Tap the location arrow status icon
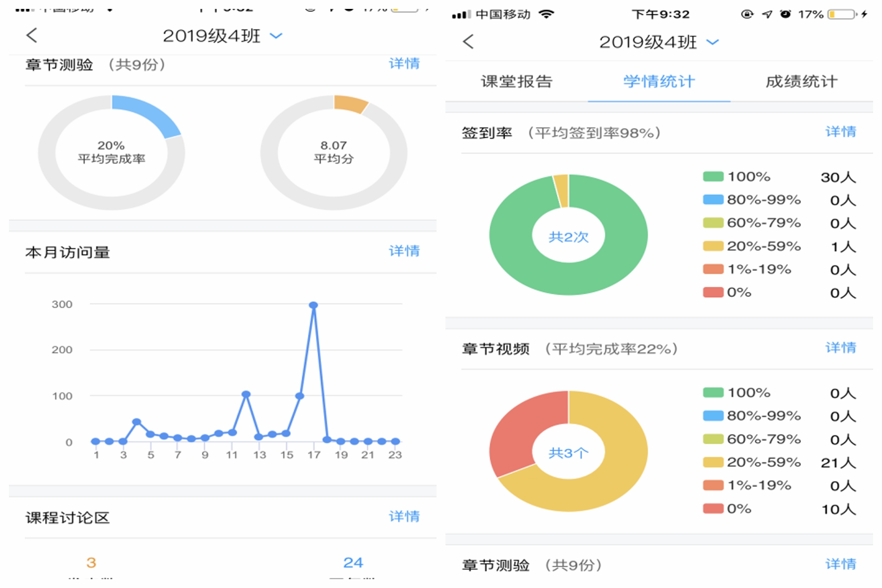This screenshot has height=588, width=882. click(766, 14)
